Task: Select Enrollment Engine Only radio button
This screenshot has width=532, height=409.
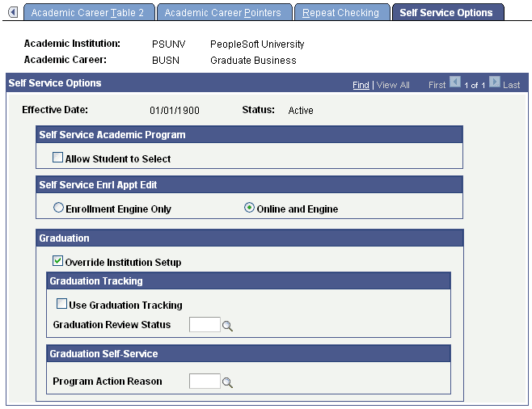Action: coord(58,208)
